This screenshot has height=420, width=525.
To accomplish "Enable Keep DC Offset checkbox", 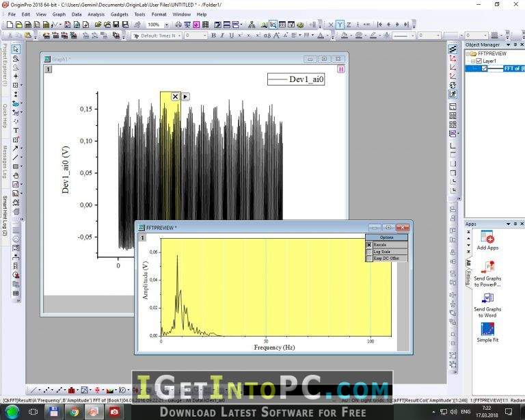I will 369,259.
